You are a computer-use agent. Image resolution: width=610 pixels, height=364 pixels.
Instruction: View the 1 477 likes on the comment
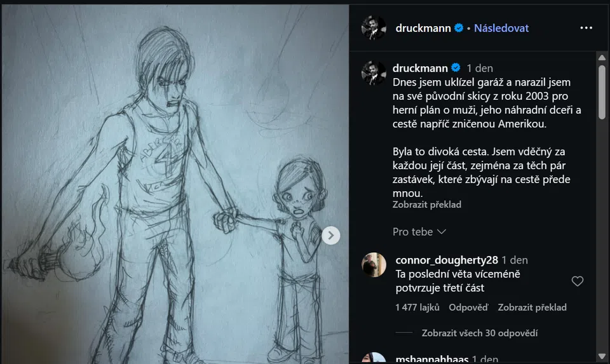pos(417,307)
